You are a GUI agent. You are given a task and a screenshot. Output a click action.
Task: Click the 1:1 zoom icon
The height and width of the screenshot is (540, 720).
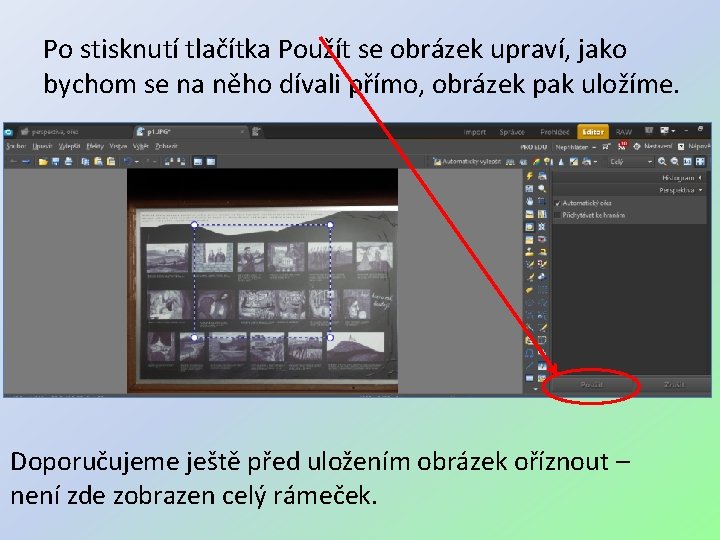coord(687,162)
